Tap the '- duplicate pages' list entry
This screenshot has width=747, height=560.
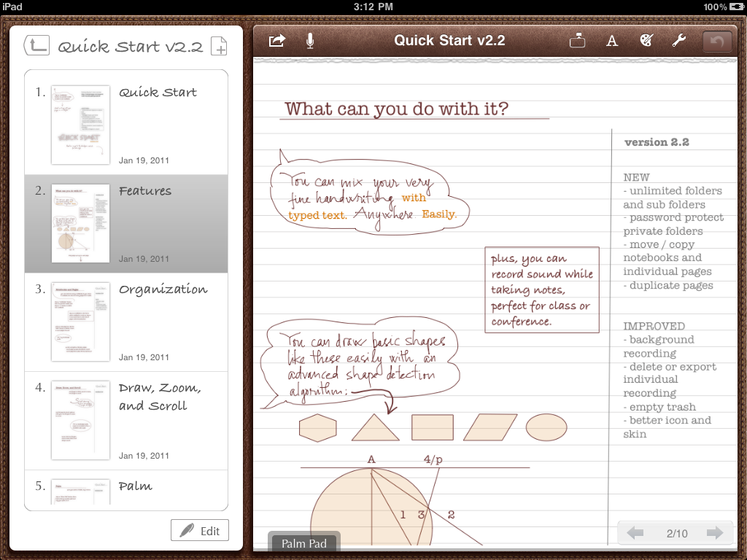click(x=668, y=285)
